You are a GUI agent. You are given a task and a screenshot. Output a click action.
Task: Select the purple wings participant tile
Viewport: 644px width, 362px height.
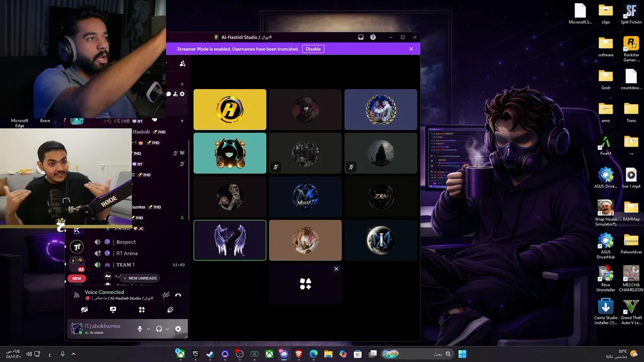pyautogui.click(x=230, y=240)
